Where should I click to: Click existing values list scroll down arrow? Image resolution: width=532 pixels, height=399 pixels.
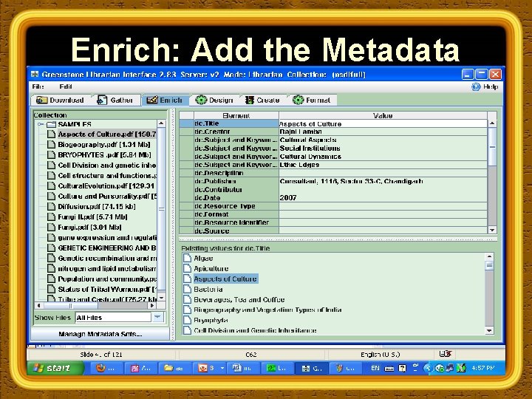pyautogui.click(x=489, y=330)
